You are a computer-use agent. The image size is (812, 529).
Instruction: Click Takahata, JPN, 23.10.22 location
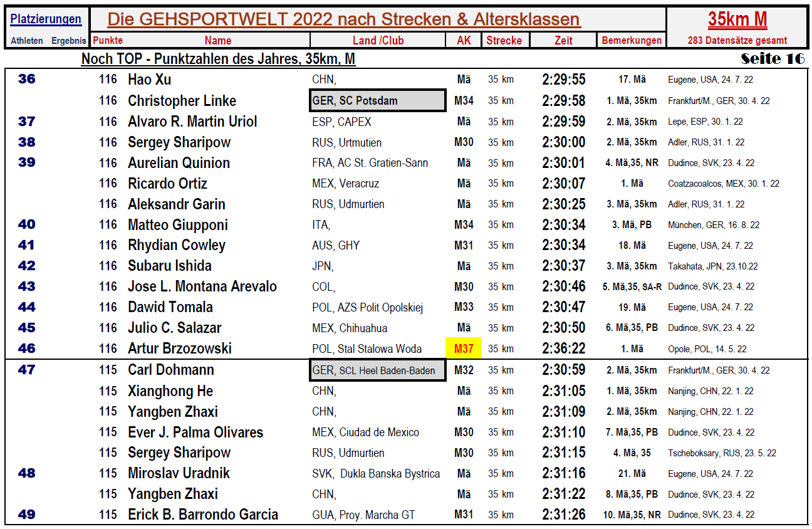(713, 266)
